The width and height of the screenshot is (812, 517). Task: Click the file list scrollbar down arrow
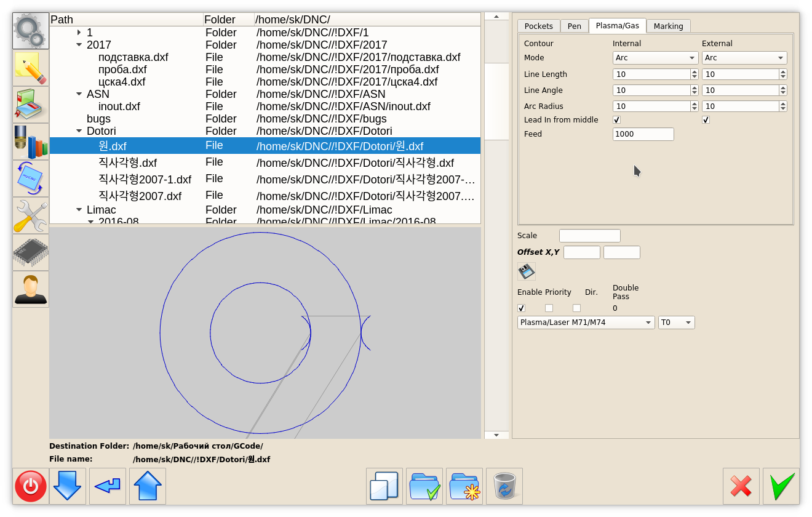pos(496,435)
